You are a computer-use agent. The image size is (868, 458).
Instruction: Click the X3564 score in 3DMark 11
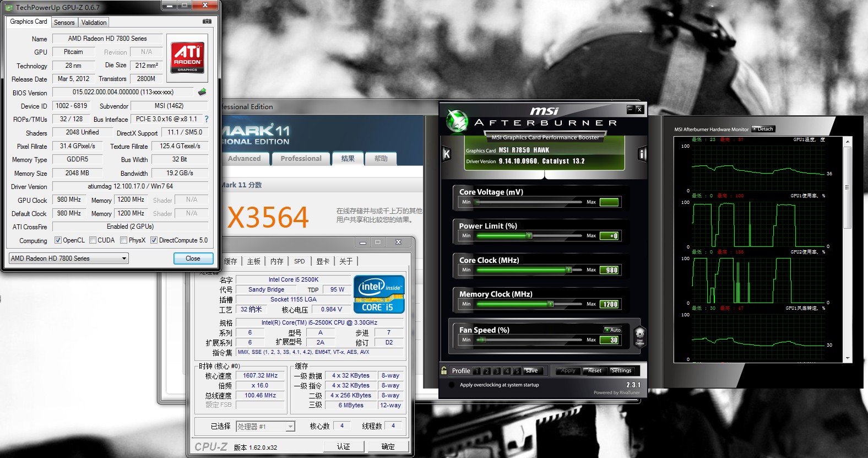point(268,218)
